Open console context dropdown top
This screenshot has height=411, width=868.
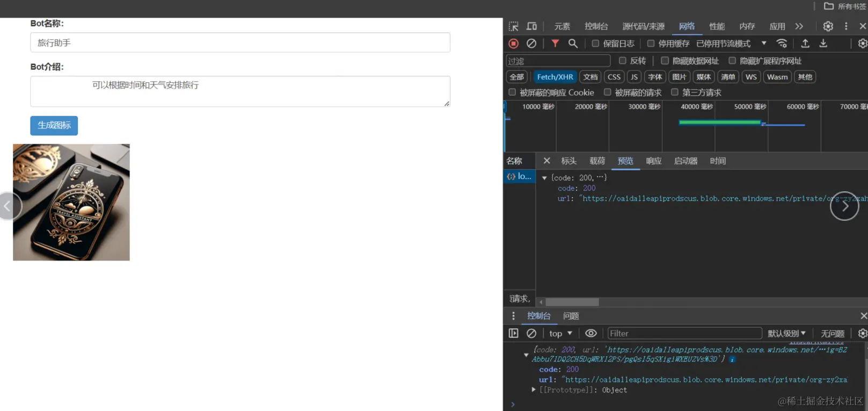(560, 333)
